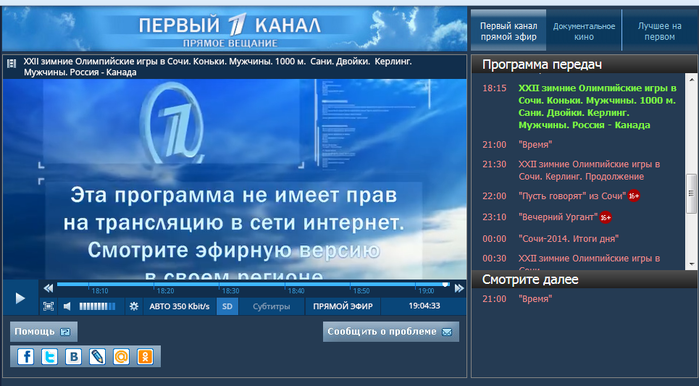Toggle Субтитры subtitles
Screen dimensions: 699x386
pos(271,306)
